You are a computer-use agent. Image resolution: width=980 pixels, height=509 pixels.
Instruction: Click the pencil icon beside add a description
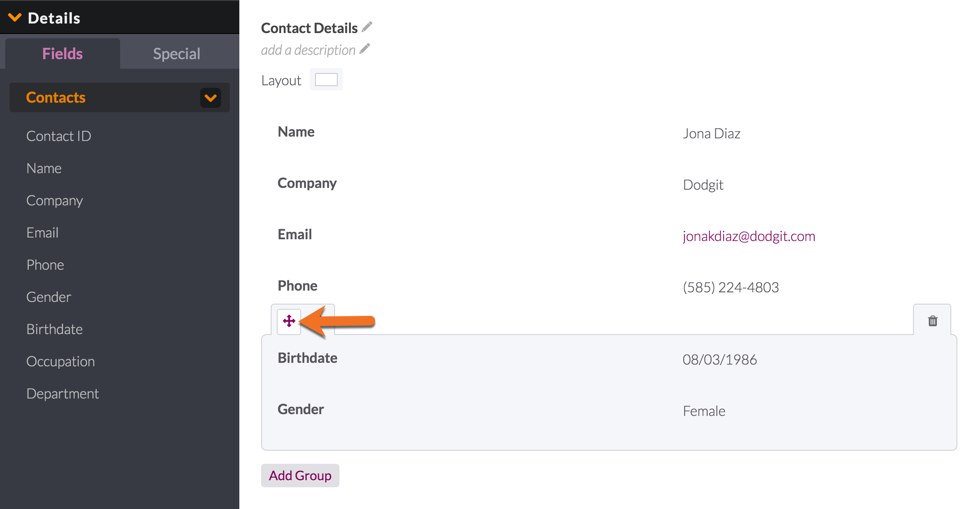[365, 49]
